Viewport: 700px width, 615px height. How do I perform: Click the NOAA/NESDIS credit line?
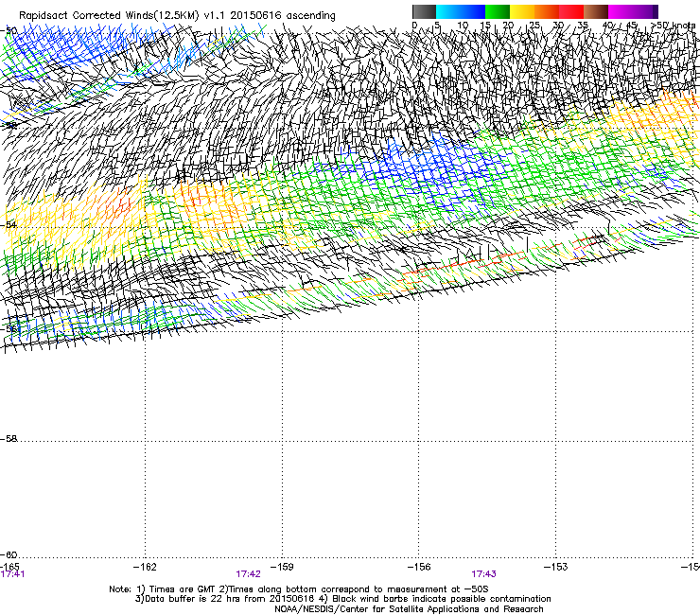point(409,609)
